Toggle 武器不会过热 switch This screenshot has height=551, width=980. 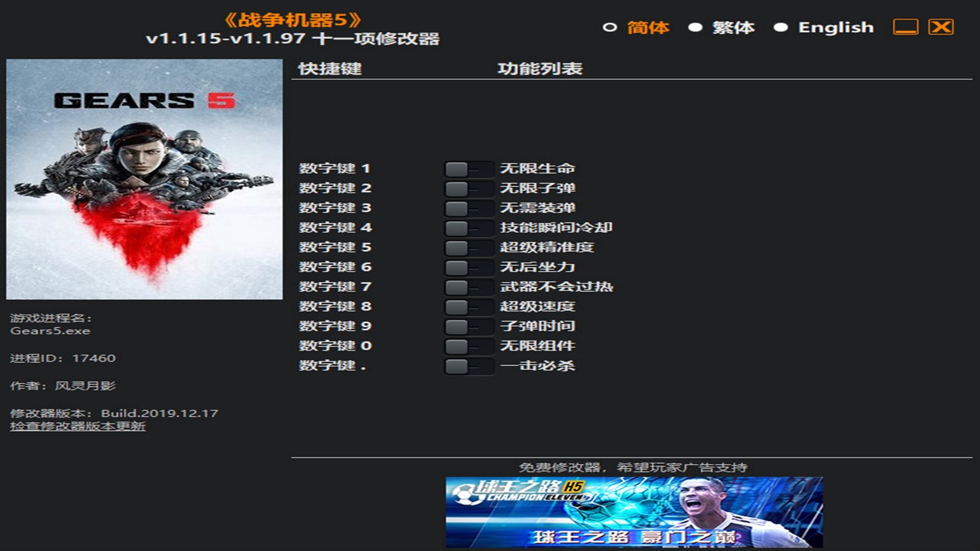click(469, 287)
